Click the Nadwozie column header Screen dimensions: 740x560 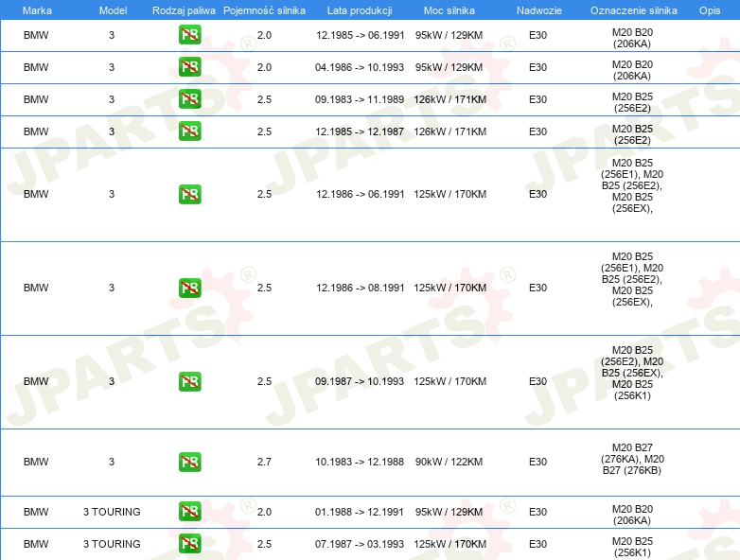pyautogui.click(x=539, y=10)
